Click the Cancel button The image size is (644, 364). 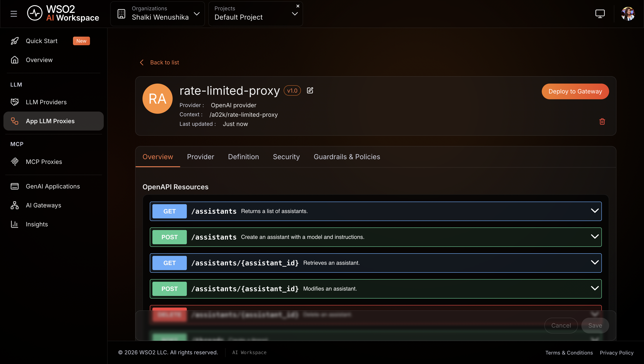click(561, 325)
